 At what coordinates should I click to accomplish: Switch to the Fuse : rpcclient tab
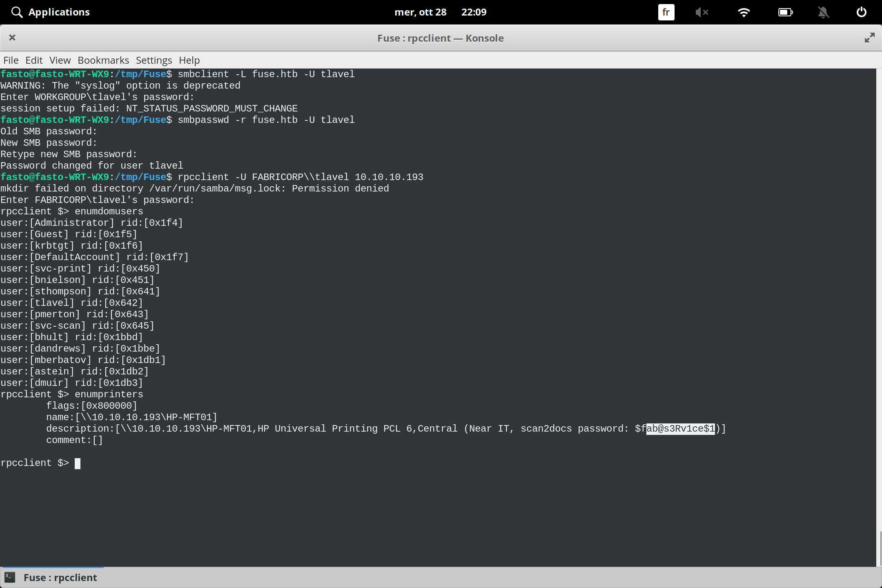tap(60, 577)
